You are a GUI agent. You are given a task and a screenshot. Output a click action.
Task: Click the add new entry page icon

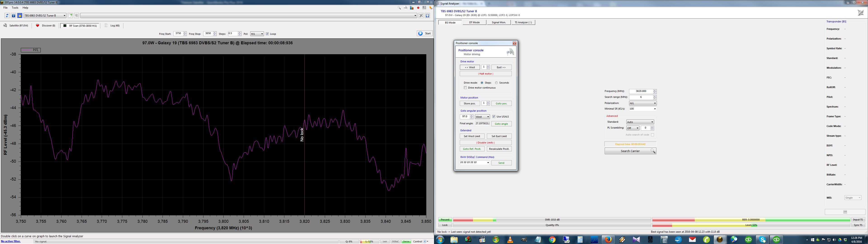(x=71, y=16)
